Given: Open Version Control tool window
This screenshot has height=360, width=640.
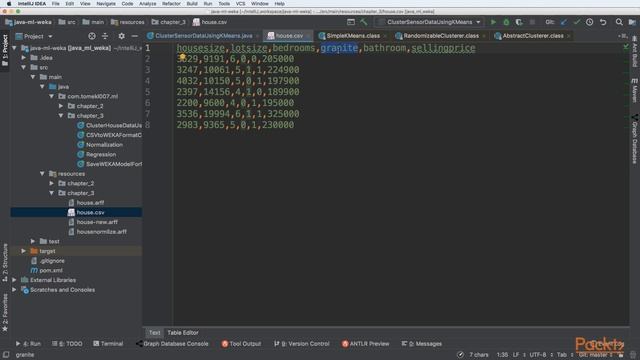Looking at the screenshot, I should [302, 344].
